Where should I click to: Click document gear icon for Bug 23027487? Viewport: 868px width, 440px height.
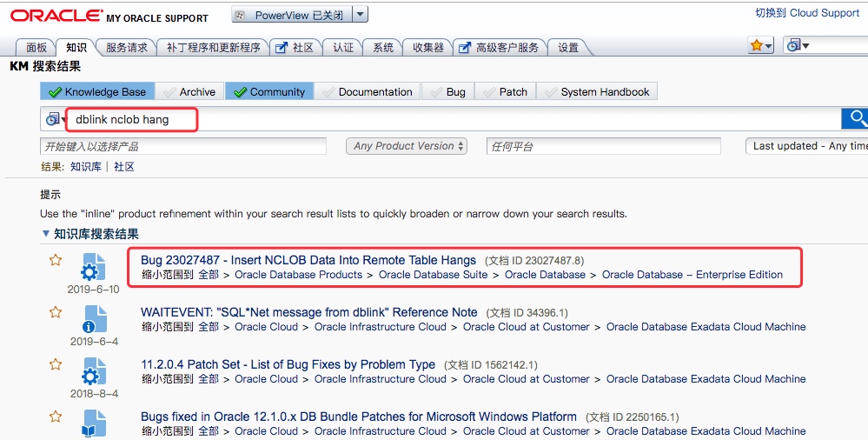coord(93,267)
